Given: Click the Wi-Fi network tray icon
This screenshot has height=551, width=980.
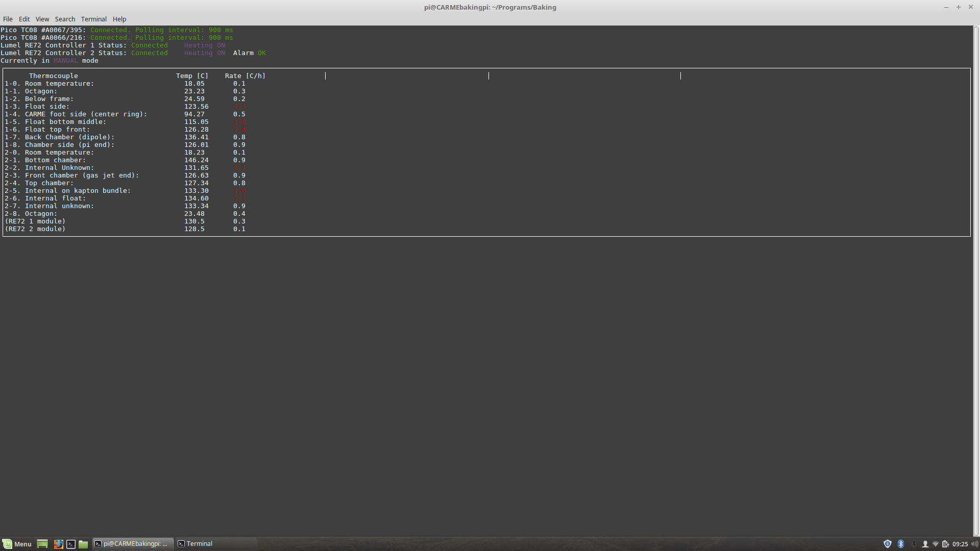Looking at the screenshot, I should click(935, 544).
